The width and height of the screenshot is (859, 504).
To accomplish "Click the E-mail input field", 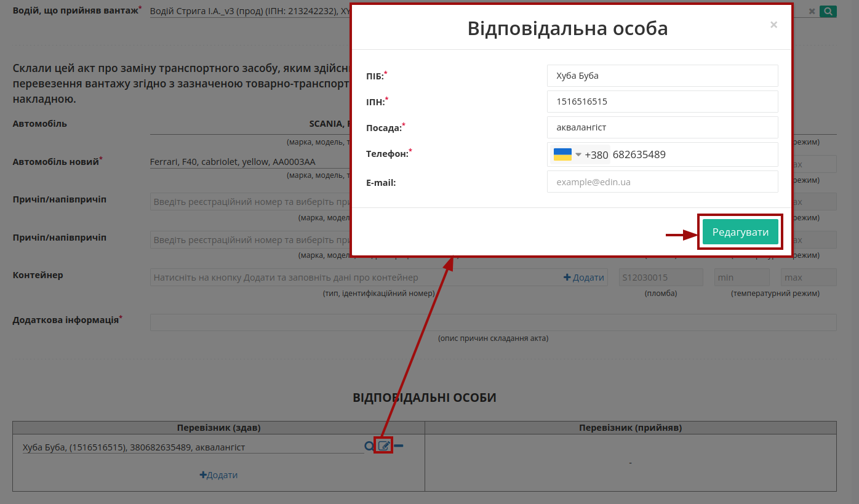I will click(662, 182).
